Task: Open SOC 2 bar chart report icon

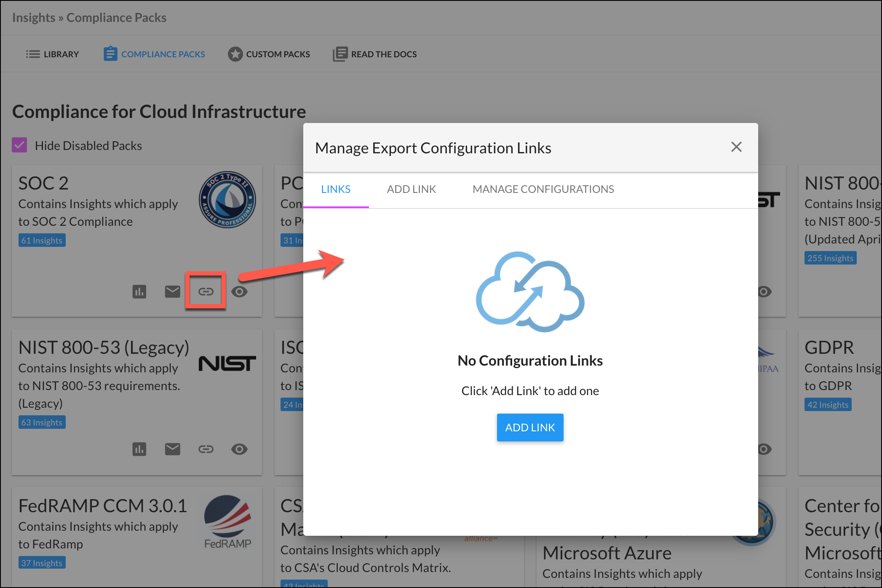Action: pyautogui.click(x=139, y=291)
